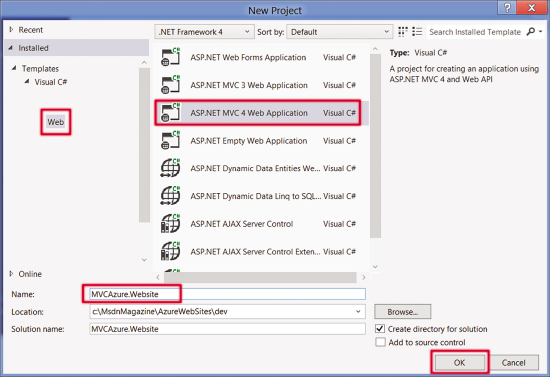Click the ASP.NET MVC 3 Web Application icon
Image resolution: width=550 pixels, height=377 pixels.
point(170,85)
